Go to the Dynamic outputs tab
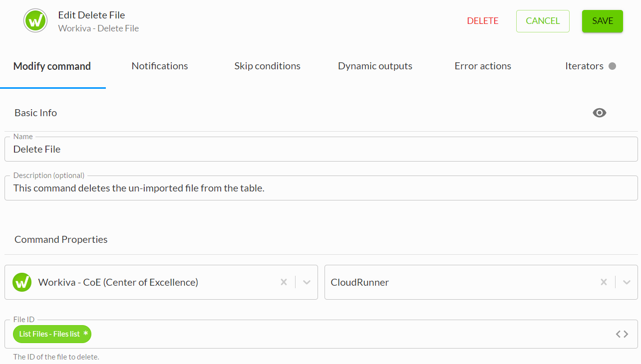641x364 pixels. pyautogui.click(x=375, y=66)
